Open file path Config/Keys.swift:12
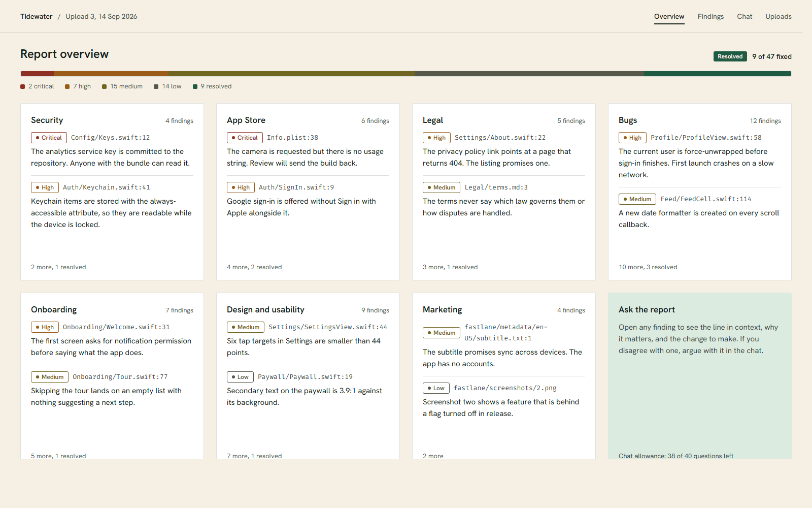The height and width of the screenshot is (508, 812). pos(110,138)
